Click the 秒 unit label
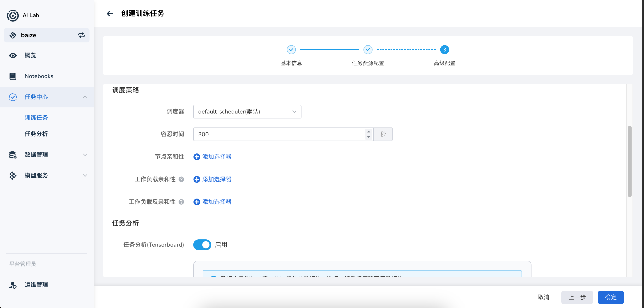The height and width of the screenshot is (308, 644). (383, 134)
